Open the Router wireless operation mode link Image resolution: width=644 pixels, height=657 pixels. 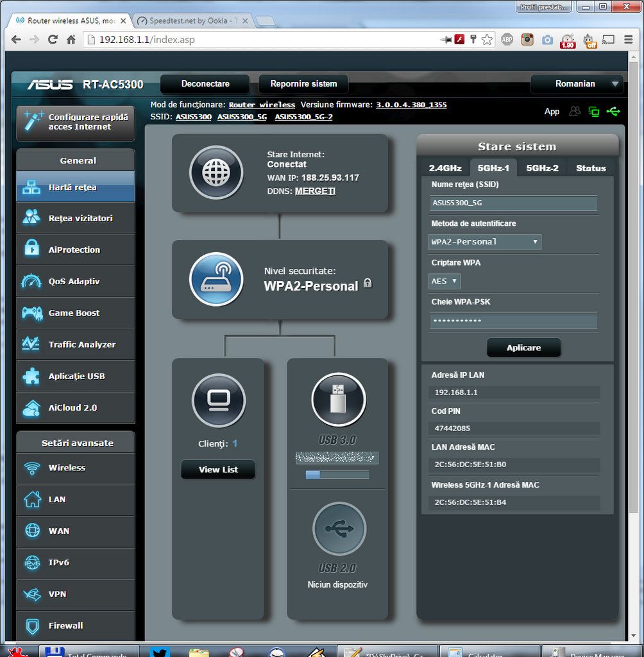point(262,105)
